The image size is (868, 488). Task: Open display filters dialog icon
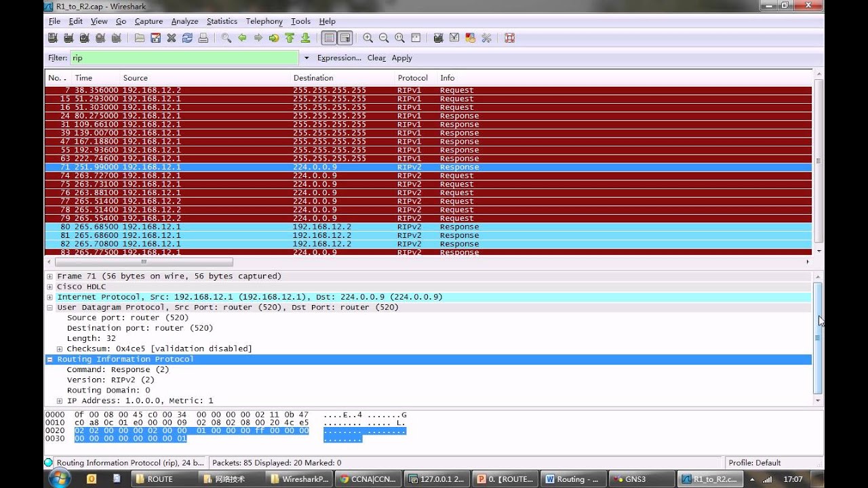point(454,38)
